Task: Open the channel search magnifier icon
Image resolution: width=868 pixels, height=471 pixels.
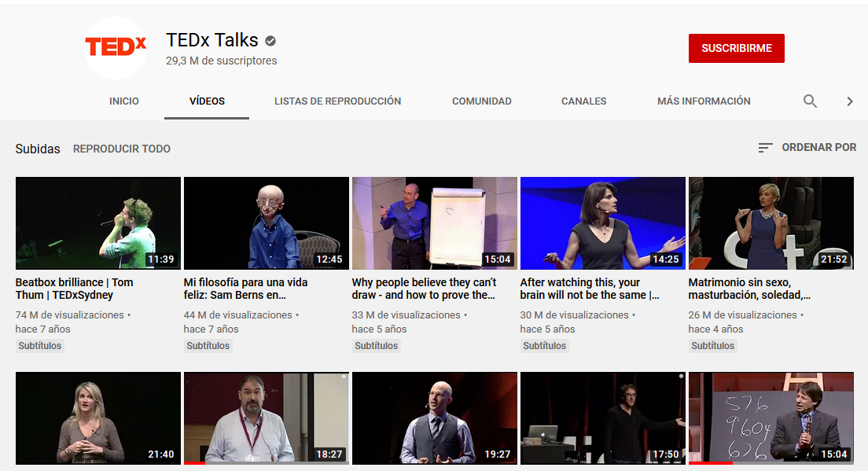Action: [810, 101]
